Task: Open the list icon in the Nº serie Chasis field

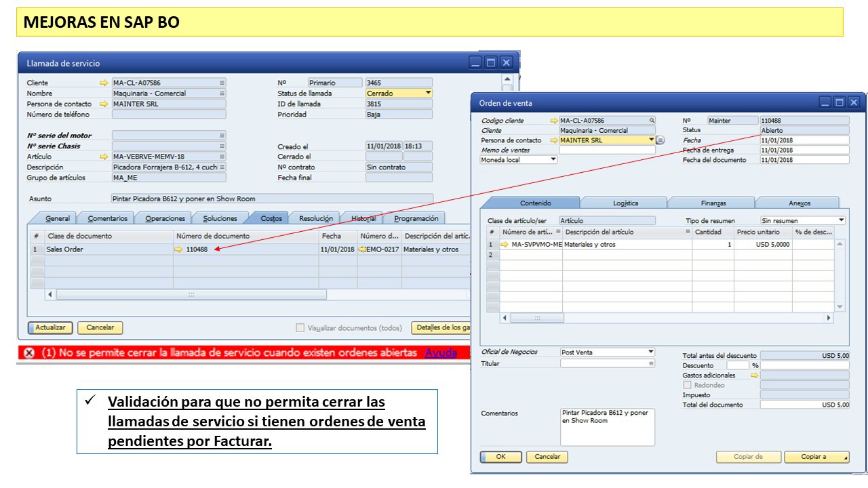Action: pyautogui.click(x=222, y=146)
